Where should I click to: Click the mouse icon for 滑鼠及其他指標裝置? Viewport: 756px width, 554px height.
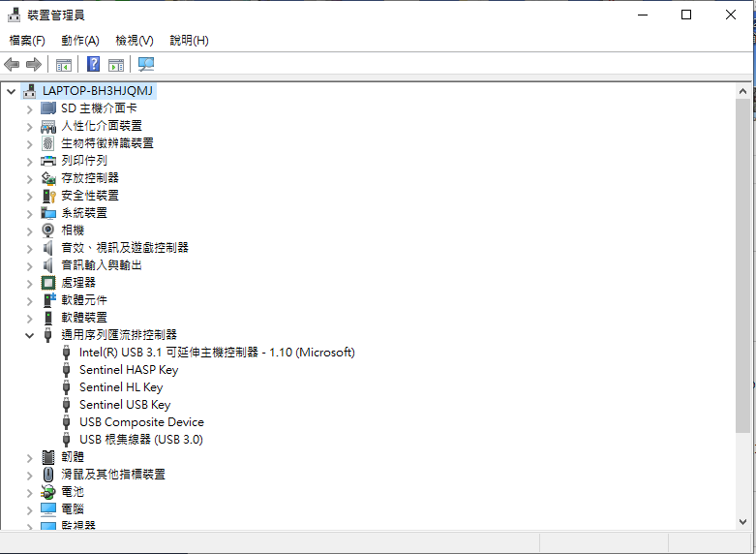pos(48,474)
